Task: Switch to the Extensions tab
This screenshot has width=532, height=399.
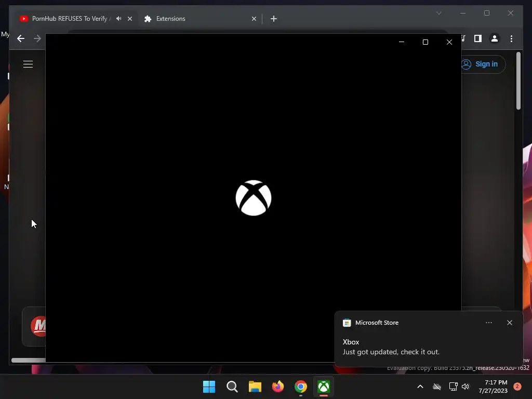Action: click(x=170, y=19)
